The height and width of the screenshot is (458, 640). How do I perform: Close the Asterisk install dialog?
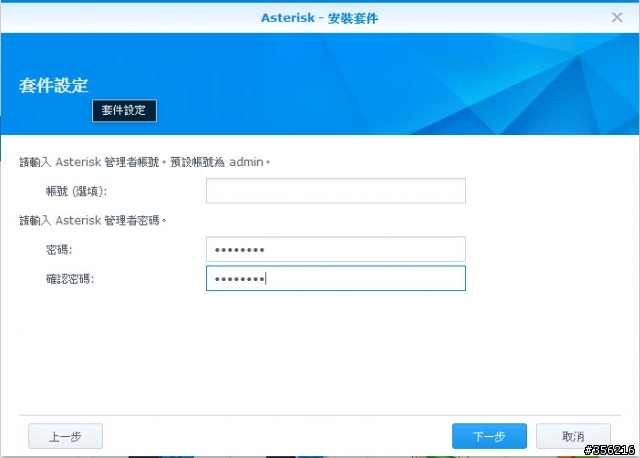click(x=617, y=17)
